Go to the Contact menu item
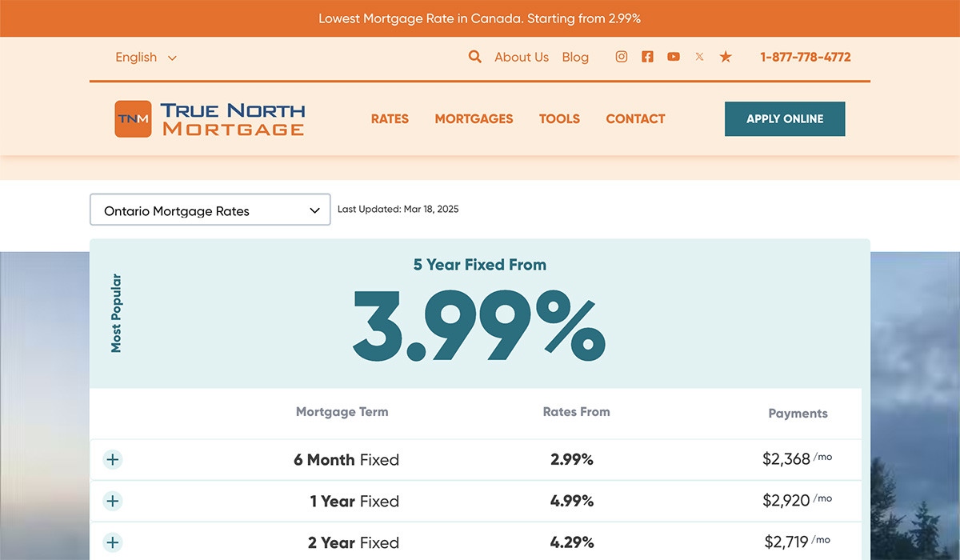Screen dimensions: 960x560 point(635,118)
